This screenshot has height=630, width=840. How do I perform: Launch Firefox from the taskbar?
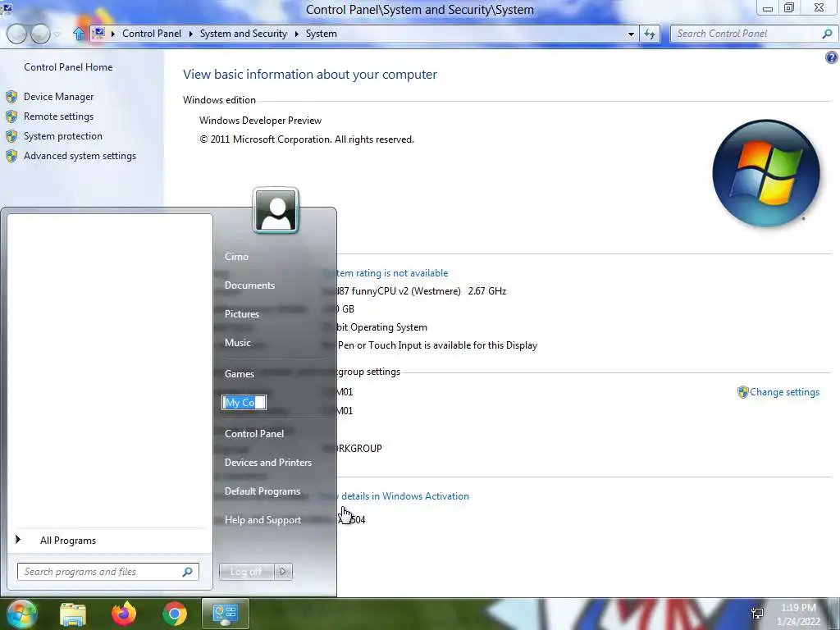(124, 614)
